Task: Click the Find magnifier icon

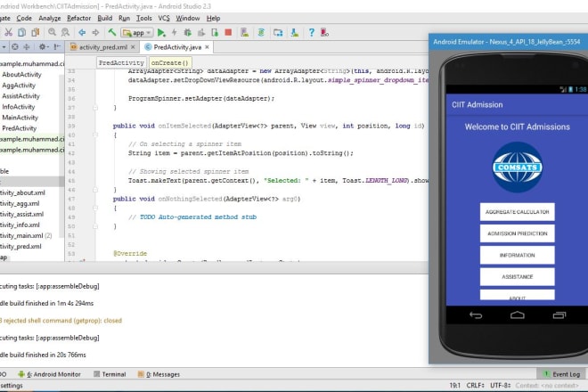Action: [x=52, y=33]
